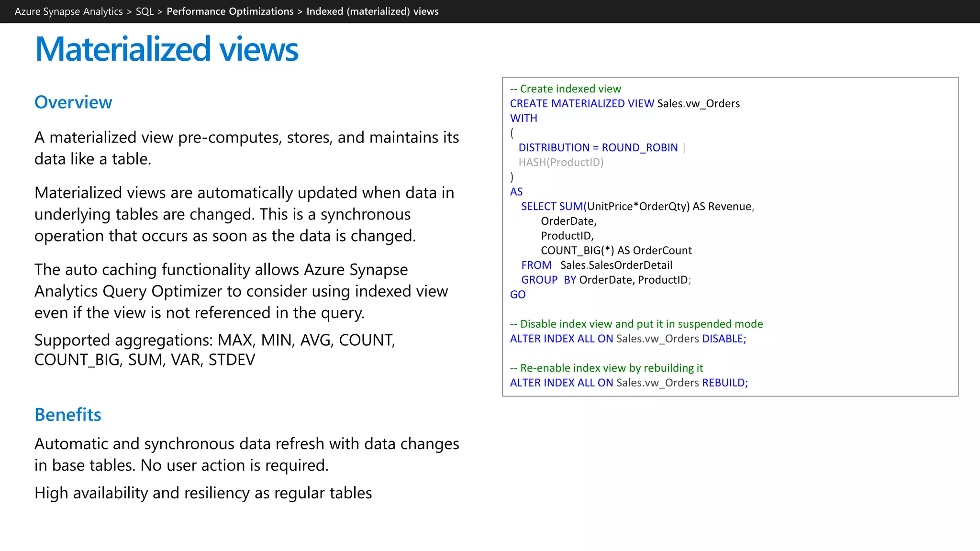
Task: Click 'DISTRIBUTION = ROUND_ROBIN' code line
Action: [598, 148]
